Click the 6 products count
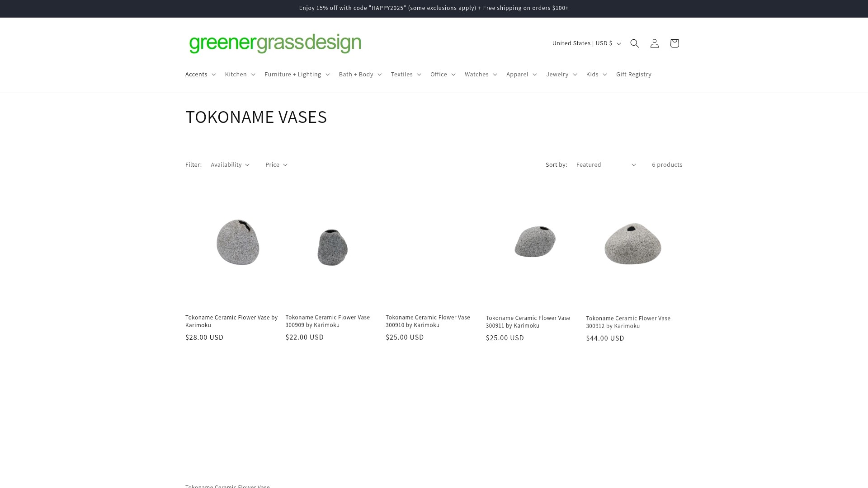This screenshot has height=488, width=868. pos(667,164)
